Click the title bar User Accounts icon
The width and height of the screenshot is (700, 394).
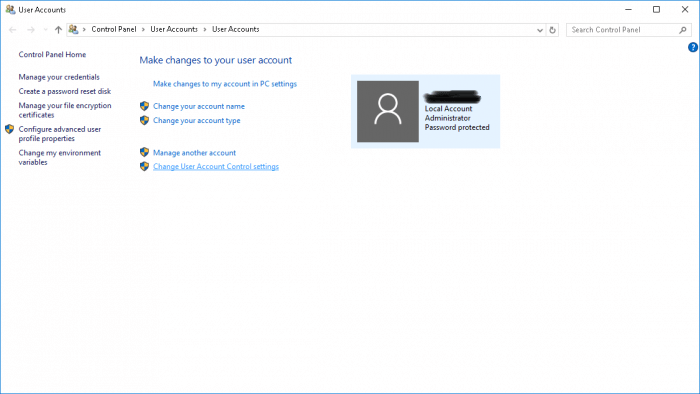click(x=10, y=9)
